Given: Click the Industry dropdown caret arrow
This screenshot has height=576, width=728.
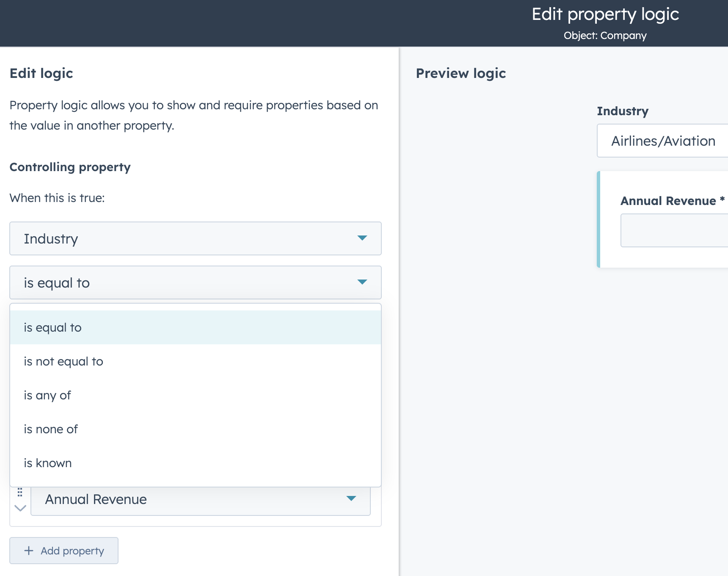Looking at the screenshot, I should pyautogui.click(x=362, y=238).
